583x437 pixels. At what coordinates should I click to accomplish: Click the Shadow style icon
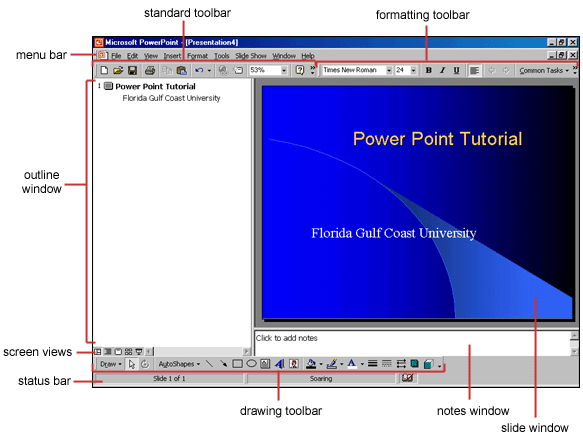[415, 363]
